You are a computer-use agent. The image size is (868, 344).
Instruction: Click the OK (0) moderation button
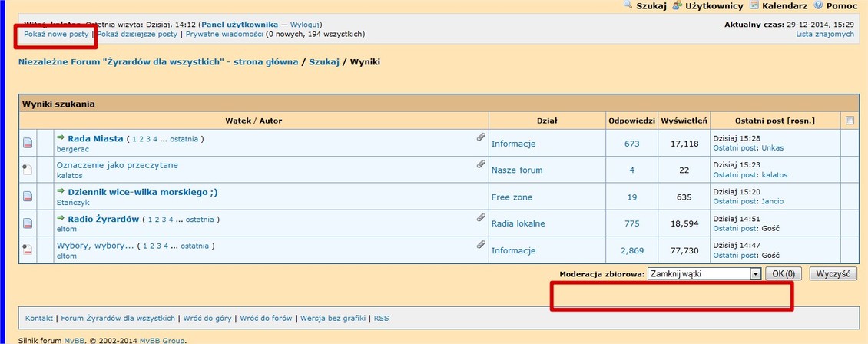[784, 273]
